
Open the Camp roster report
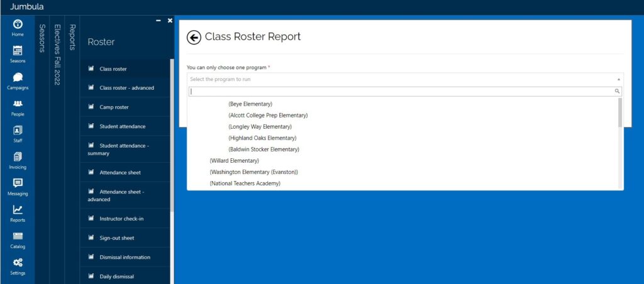click(115, 107)
